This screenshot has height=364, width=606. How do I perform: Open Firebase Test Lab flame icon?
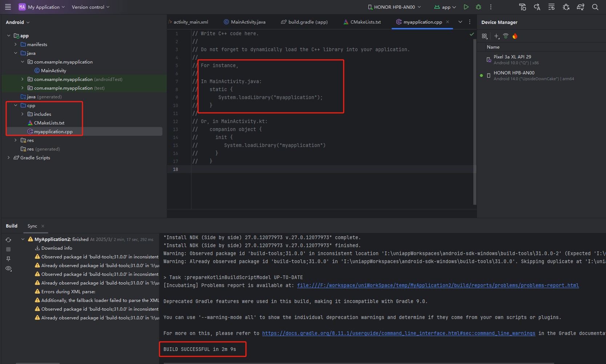point(515,36)
